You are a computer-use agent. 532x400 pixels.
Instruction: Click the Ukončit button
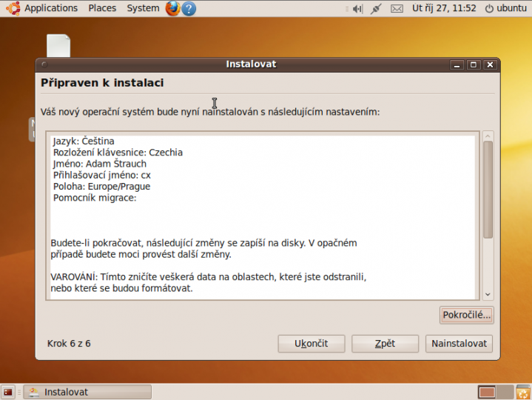click(311, 344)
